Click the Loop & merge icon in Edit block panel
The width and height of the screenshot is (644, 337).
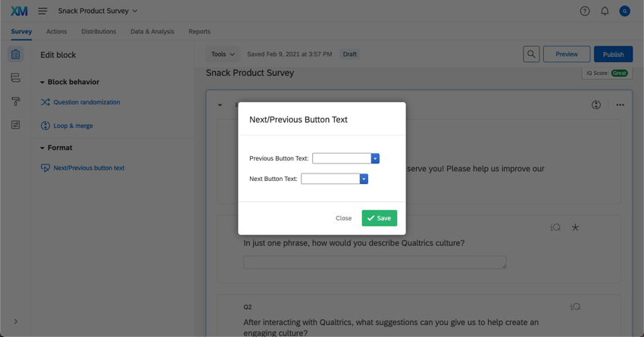[x=45, y=126]
